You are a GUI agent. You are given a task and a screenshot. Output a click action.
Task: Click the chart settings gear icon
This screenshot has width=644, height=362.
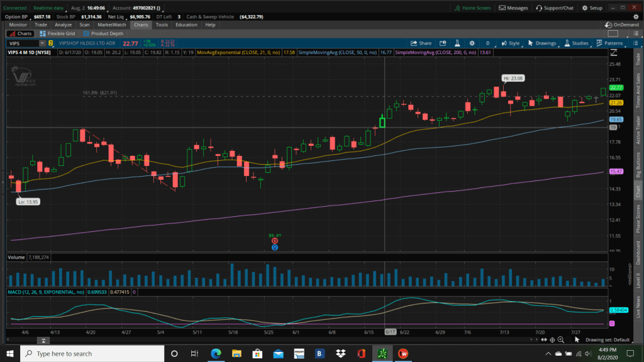click(x=473, y=43)
